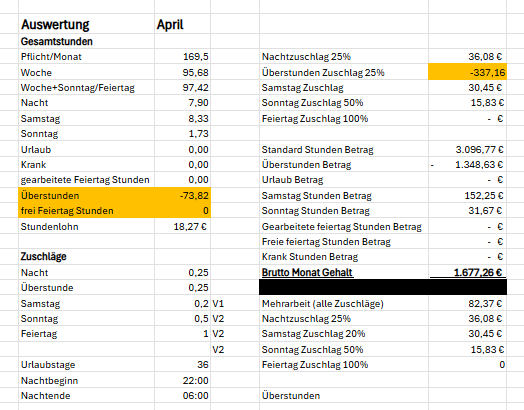Select the 'Überstunde' surcharge label
Screen dimensions: 524x410
[x=47, y=287]
